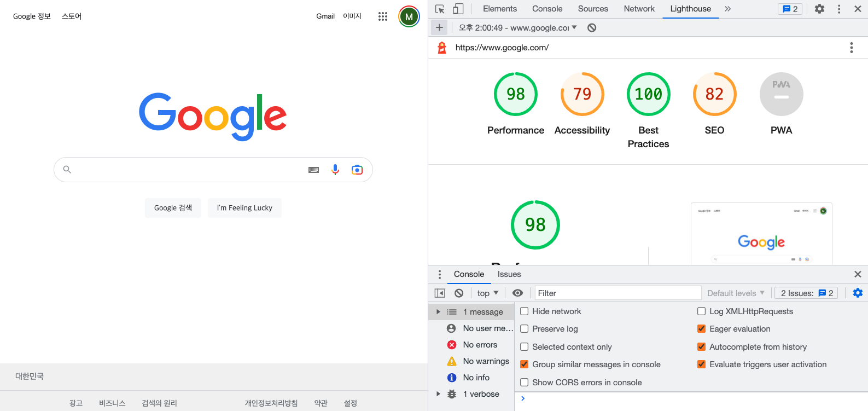Open Default levels dropdown
The height and width of the screenshot is (411, 868).
[x=736, y=293]
